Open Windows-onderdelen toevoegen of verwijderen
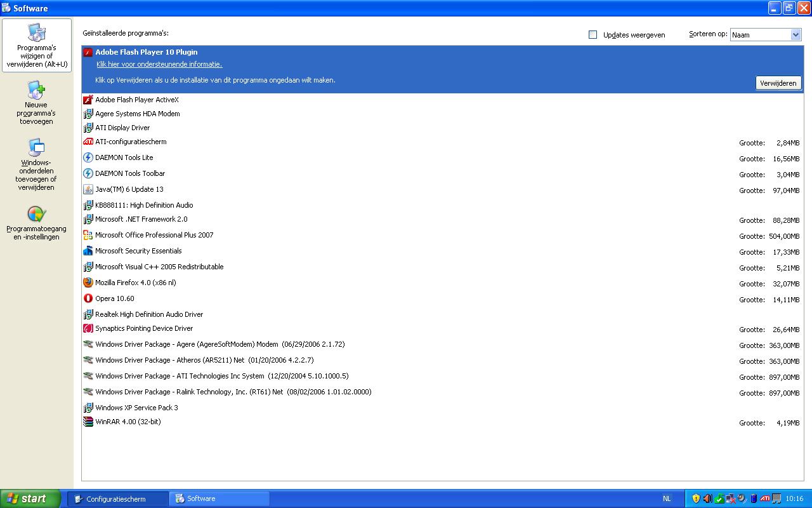This screenshot has width=812, height=508. point(36,164)
